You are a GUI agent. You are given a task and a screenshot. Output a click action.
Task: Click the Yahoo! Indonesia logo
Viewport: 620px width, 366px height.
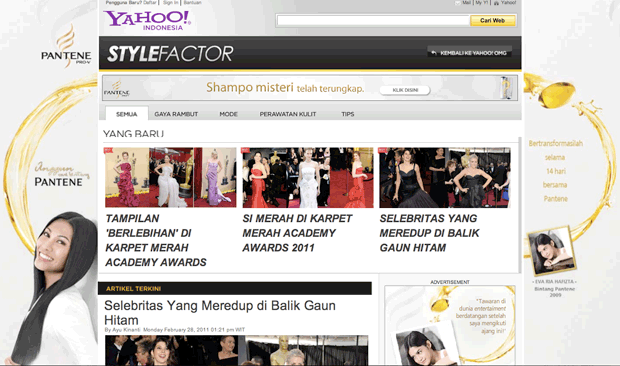pos(147,20)
